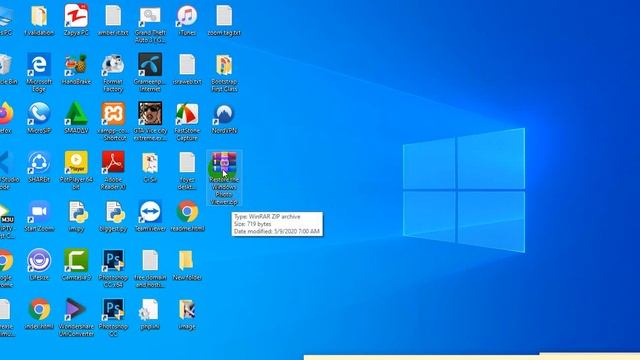Select the Grand Theft Auto 3 shortcut
640x360 pixels.
[x=150, y=16]
